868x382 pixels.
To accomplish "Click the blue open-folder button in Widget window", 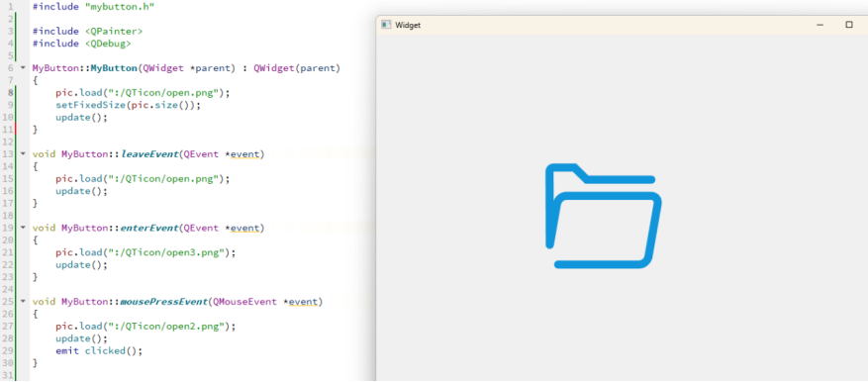I will 604,217.
